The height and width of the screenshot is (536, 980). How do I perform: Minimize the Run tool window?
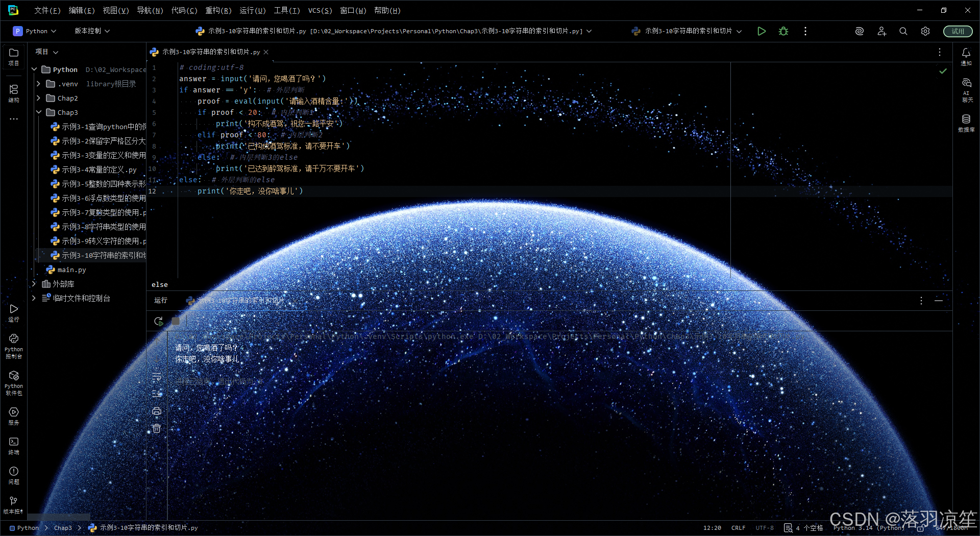(939, 301)
